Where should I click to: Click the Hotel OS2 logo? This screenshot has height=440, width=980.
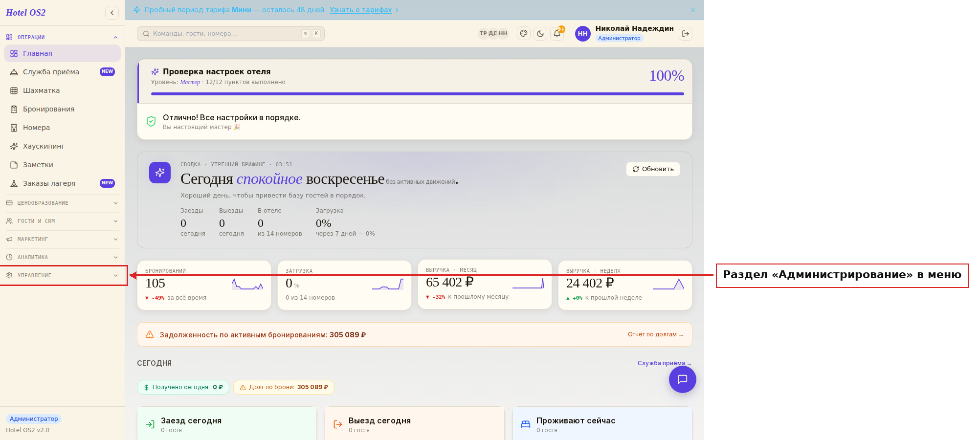[x=25, y=13]
